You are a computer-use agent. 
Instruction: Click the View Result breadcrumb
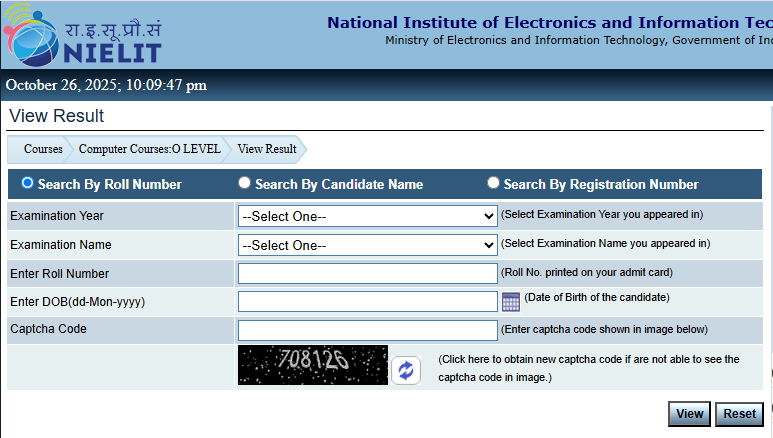[266, 149]
